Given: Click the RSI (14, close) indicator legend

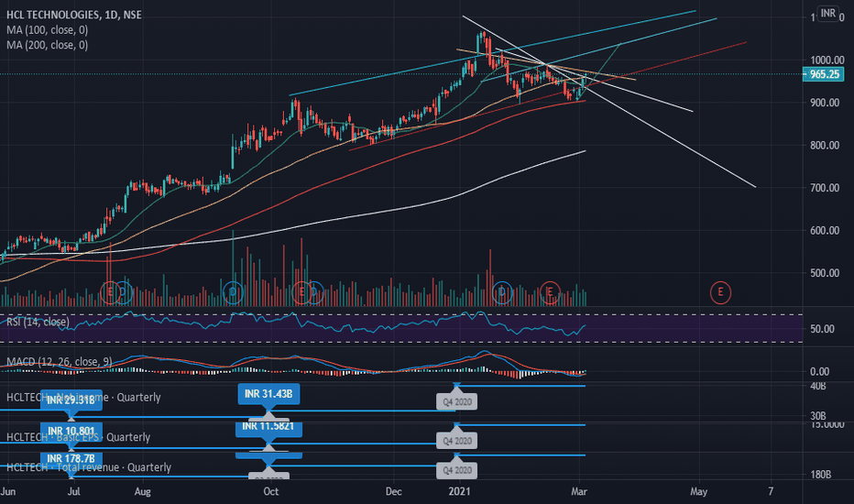Looking at the screenshot, I should point(38,322).
